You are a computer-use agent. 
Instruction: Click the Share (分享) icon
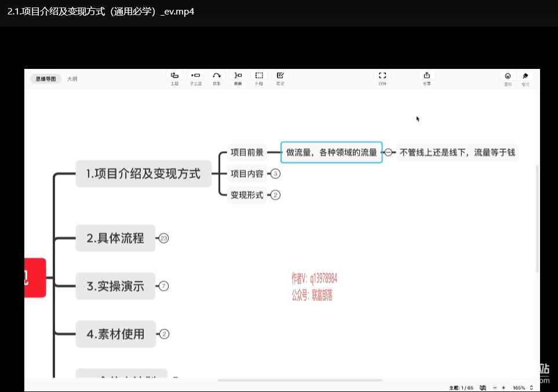426,76
